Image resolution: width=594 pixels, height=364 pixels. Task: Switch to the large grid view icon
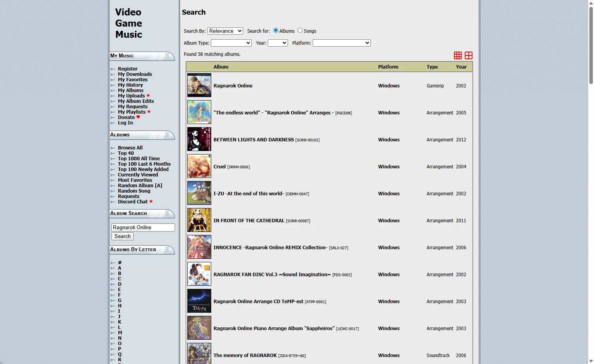(468, 55)
